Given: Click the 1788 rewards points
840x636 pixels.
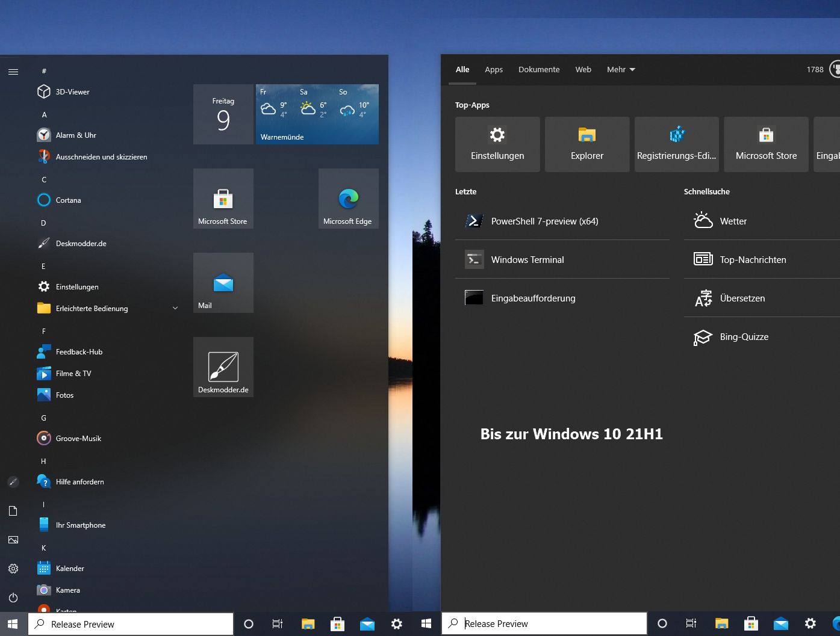Looking at the screenshot, I should [x=815, y=69].
